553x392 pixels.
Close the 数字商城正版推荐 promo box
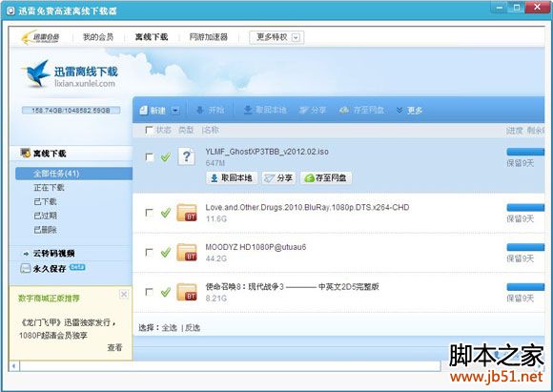coord(124,294)
